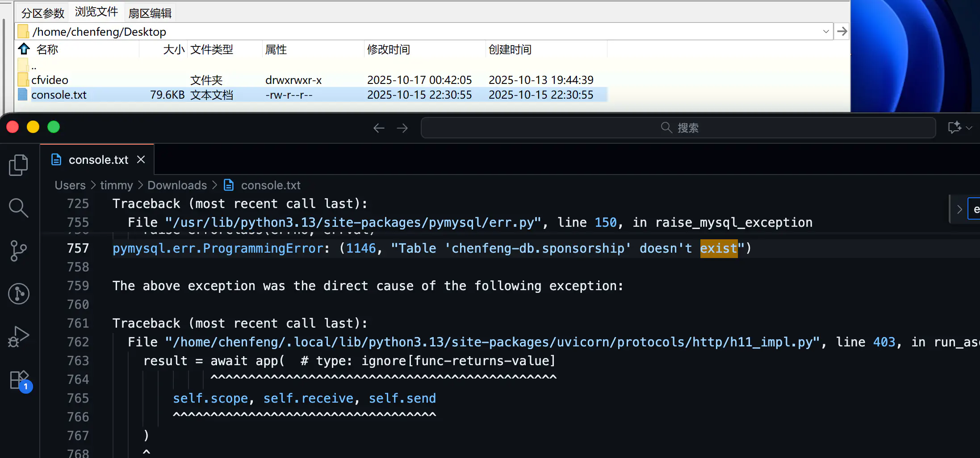Image resolution: width=980 pixels, height=458 pixels.
Task: Open the Extensions view with badge
Action: (x=19, y=381)
